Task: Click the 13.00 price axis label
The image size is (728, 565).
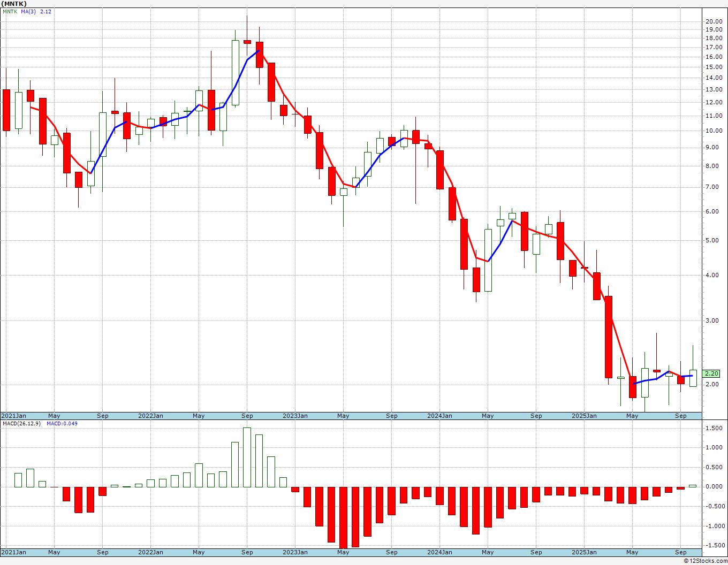Action: (714, 89)
